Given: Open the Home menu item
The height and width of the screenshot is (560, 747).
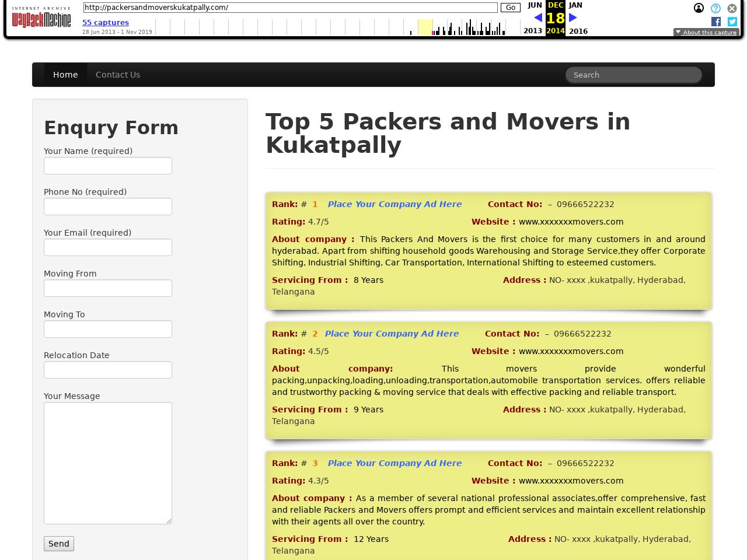Looking at the screenshot, I should click(65, 75).
